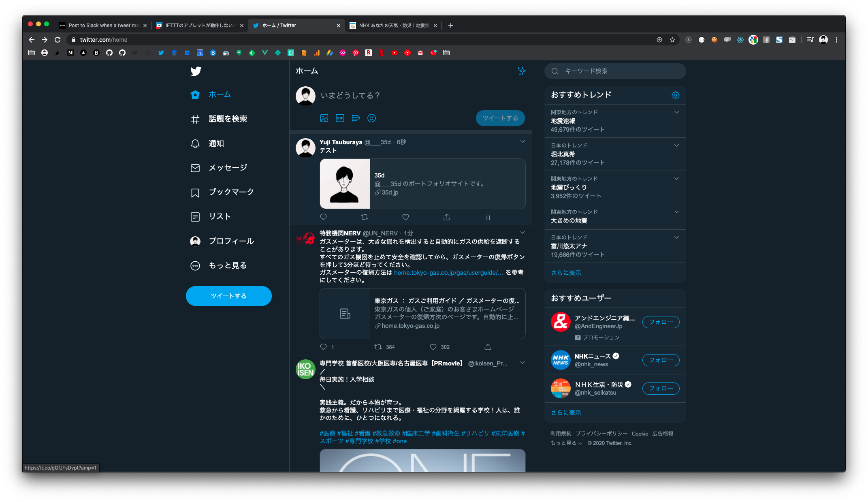Open YouTube bookmark in bookmarks bar
Screen dimensions: 868x502
395,53
